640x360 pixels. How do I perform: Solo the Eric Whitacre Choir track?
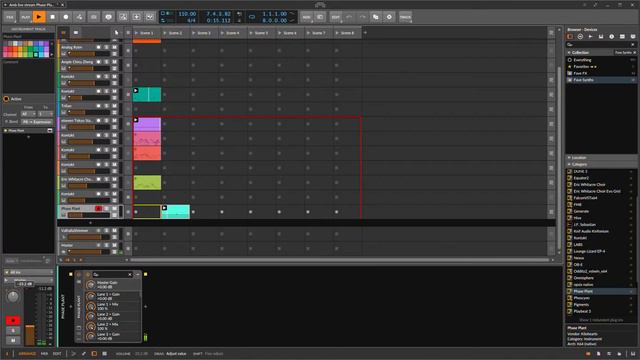[x=107, y=179]
